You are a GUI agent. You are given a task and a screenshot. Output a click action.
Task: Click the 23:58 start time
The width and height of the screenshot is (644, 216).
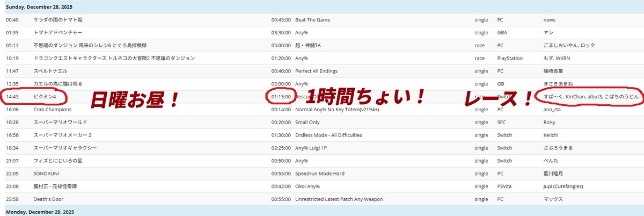[12, 199]
